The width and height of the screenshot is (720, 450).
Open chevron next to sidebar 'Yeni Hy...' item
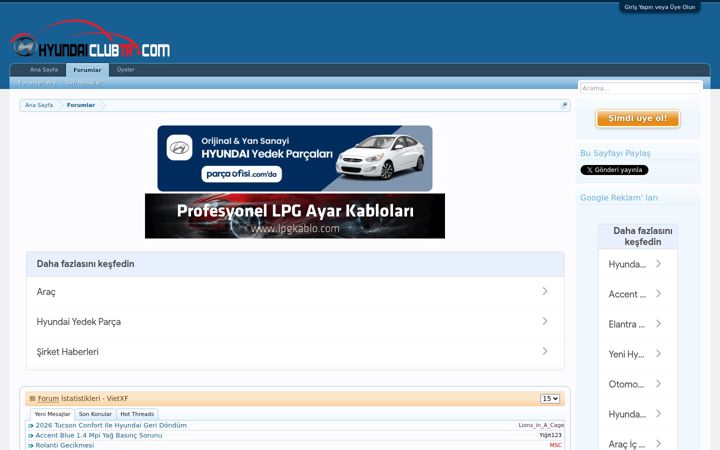[x=658, y=354]
